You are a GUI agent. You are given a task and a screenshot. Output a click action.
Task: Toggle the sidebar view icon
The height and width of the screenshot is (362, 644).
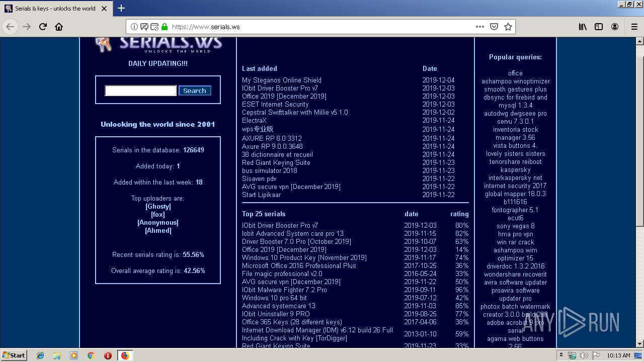[599, 27]
